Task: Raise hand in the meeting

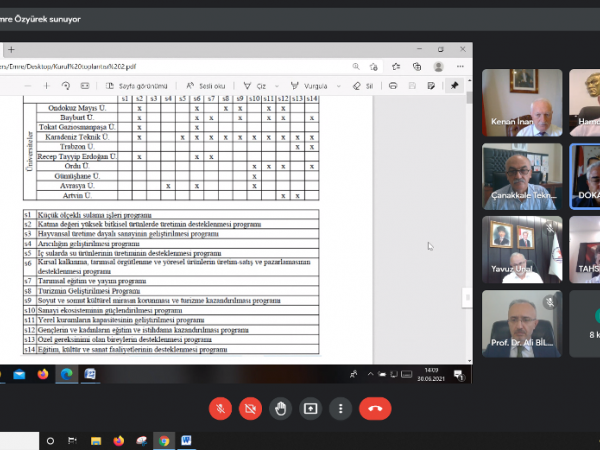Action: click(x=280, y=409)
